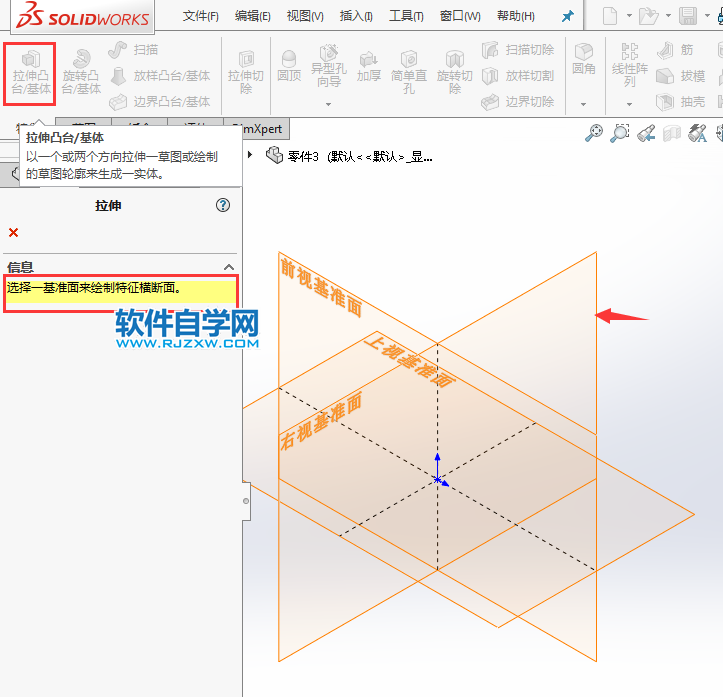The image size is (723, 697).
Task: Select the 抽壳 shell tool
Action: click(681, 101)
